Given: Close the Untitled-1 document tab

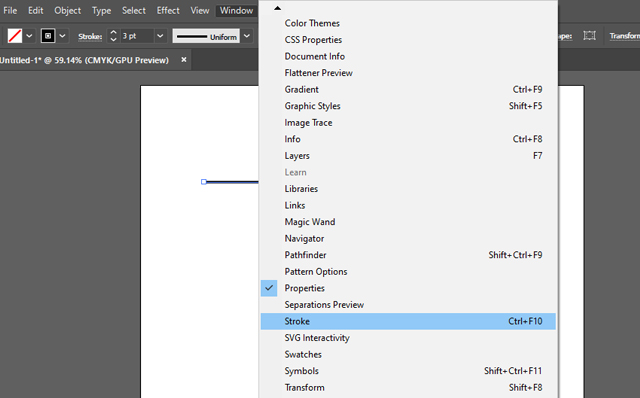Looking at the screenshot, I should [184, 60].
